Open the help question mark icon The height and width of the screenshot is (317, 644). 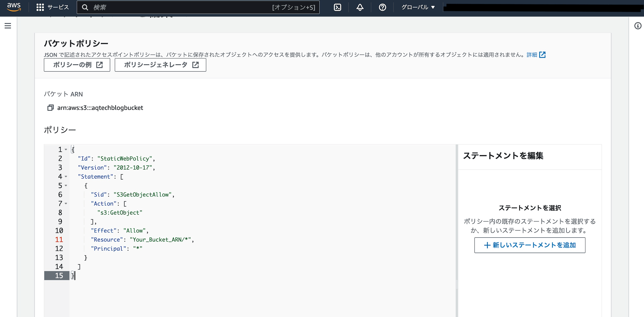pyautogui.click(x=382, y=7)
